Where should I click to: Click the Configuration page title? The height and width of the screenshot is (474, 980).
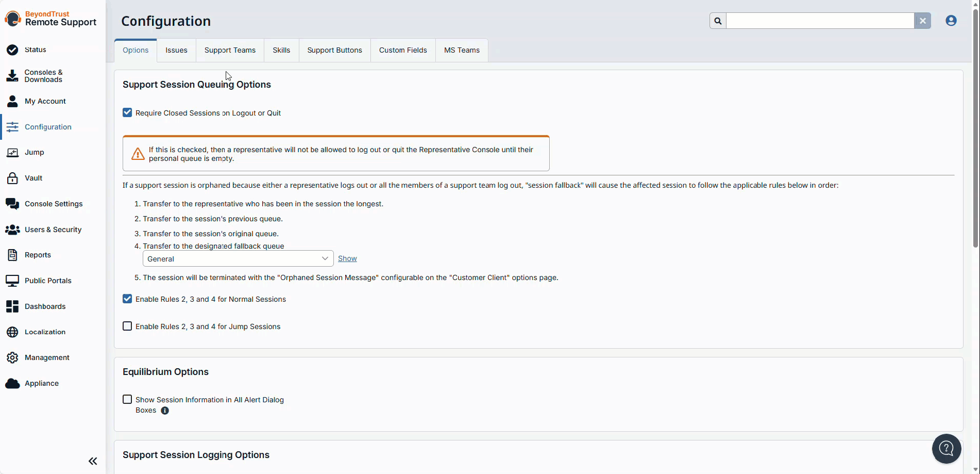click(166, 21)
